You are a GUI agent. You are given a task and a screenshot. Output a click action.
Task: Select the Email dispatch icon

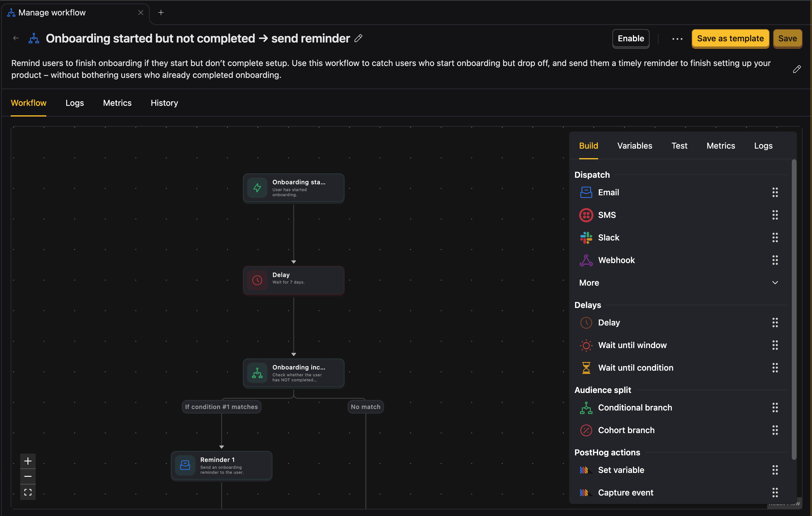pos(586,192)
